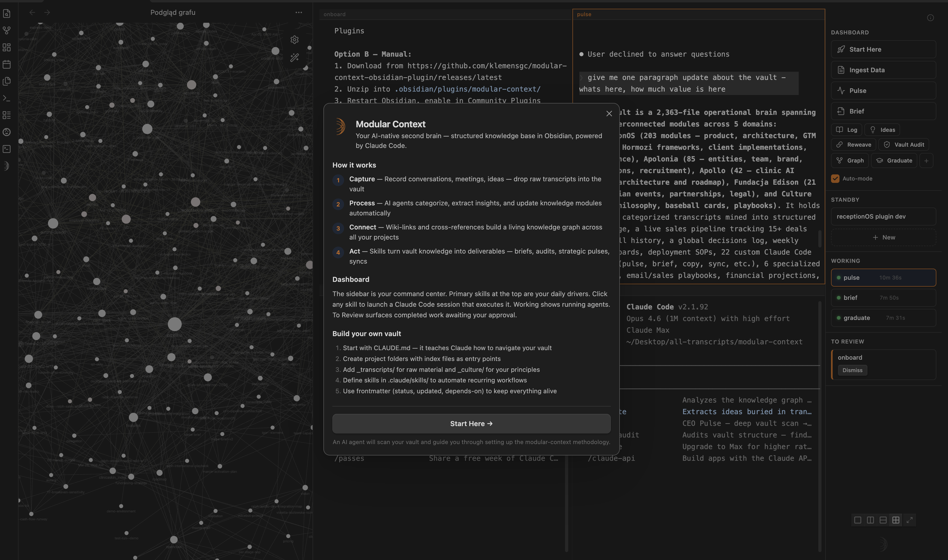Image resolution: width=948 pixels, height=560 pixels.
Task: Open graph view from left ribbon
Action: pyautogui.click(x=7, y=30)
